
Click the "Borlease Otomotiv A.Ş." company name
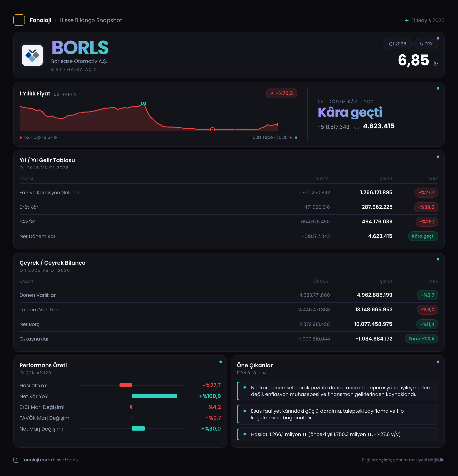pyautogui.click(x=79, y=61)
